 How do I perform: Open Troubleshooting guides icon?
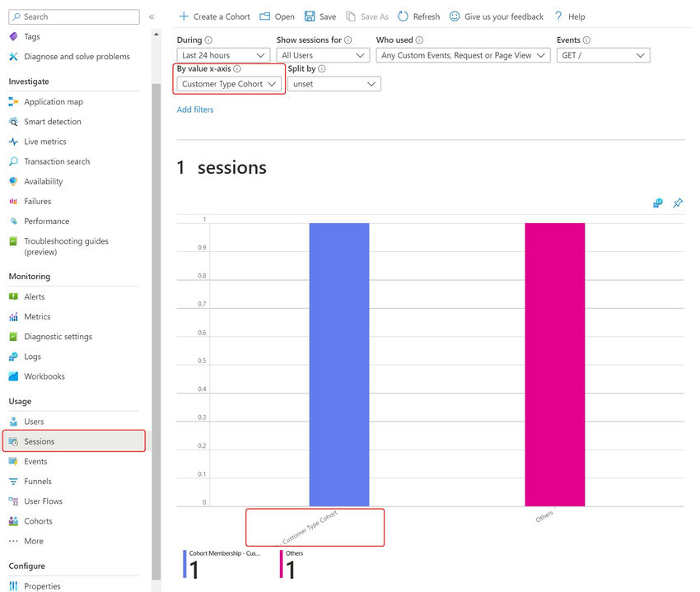point(13,241)
